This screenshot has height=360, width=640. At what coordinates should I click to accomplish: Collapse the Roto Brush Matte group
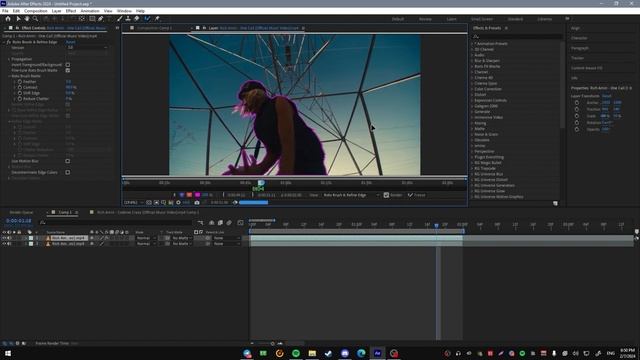point(9,76)
